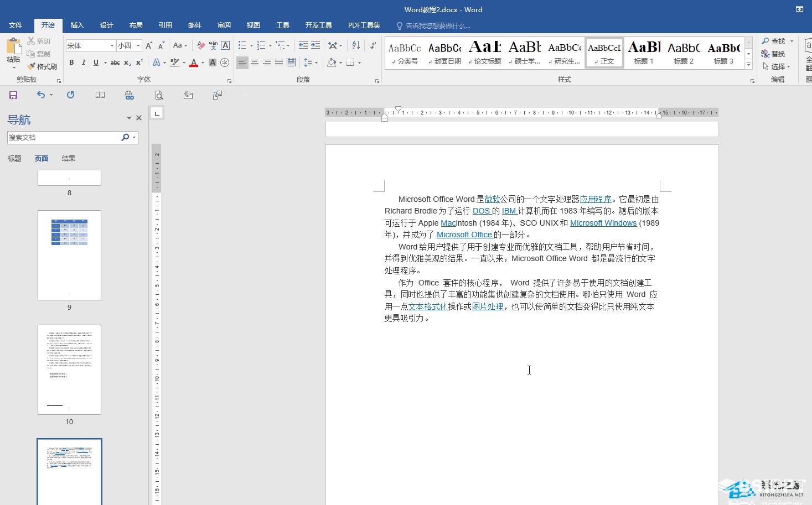Increase font size with grow font icon
Image resolution: width=812 pixels, height=505 pixels.
pyautogui.click(x=149, y=45)
